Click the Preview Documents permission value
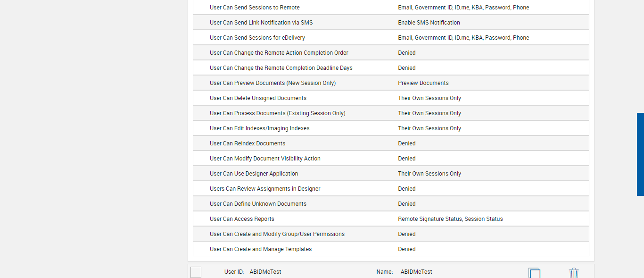Viewport: 644px width, 278px height. [423, 83]
